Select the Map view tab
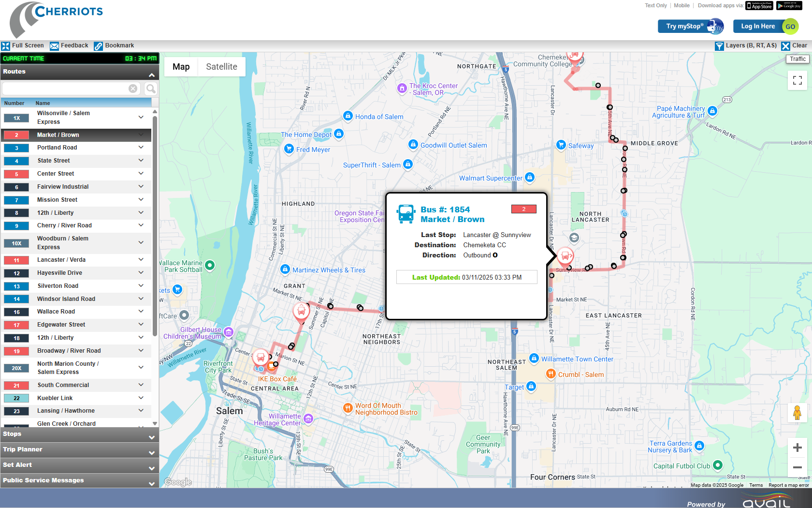This screenshot has height=508, width=812. point(181,67)
